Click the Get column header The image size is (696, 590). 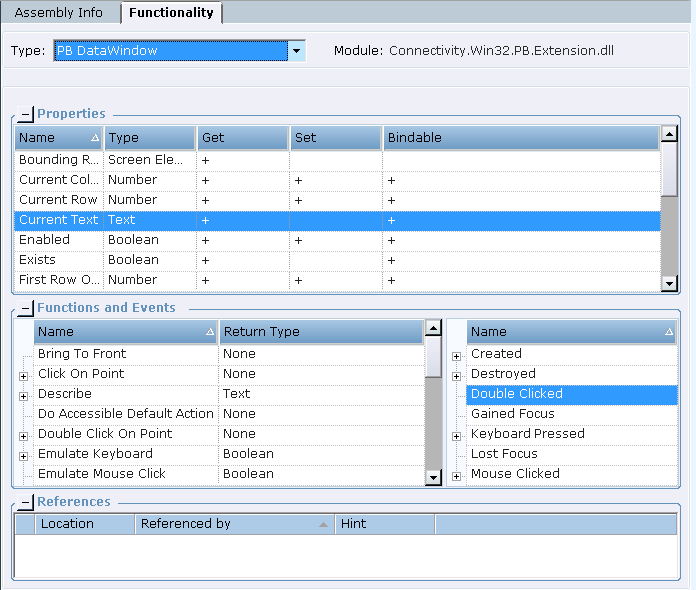(x=243, y=138)
